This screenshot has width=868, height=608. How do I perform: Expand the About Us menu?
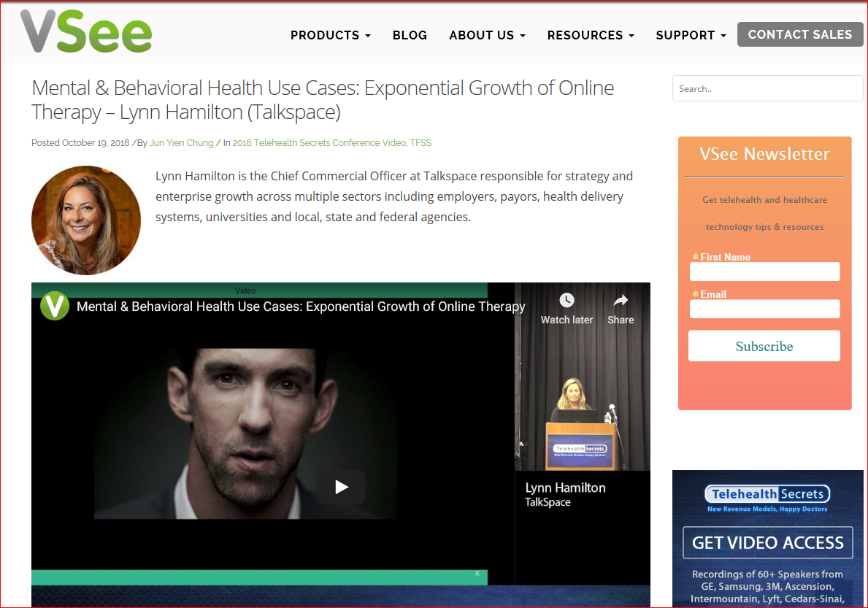(x=487, y=36)
